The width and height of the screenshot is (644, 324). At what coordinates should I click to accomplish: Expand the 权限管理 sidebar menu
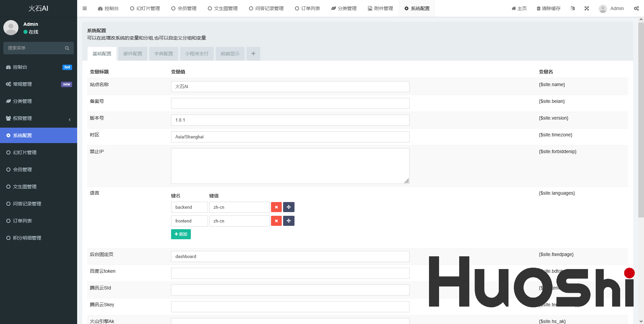tap(39, 118)
